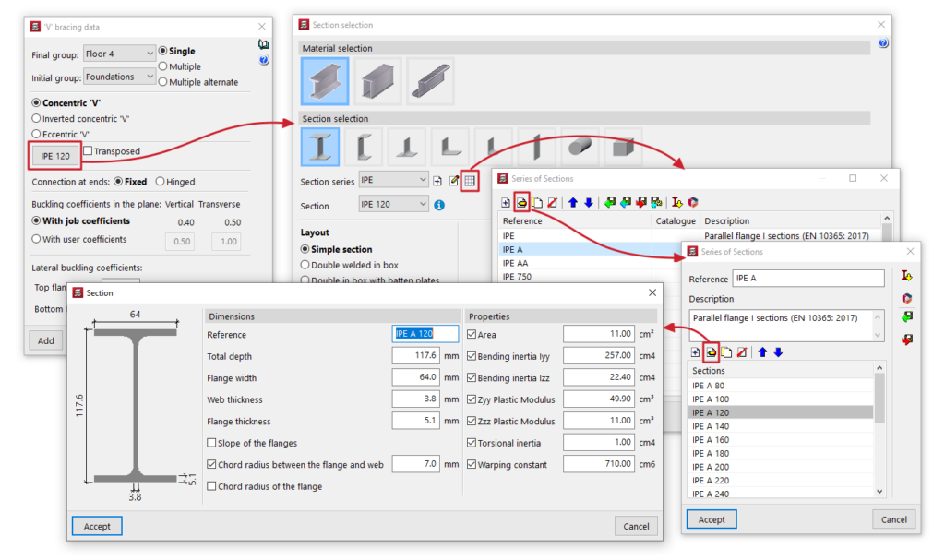Open Initial group Foundations dropdown

click(119, 77)
